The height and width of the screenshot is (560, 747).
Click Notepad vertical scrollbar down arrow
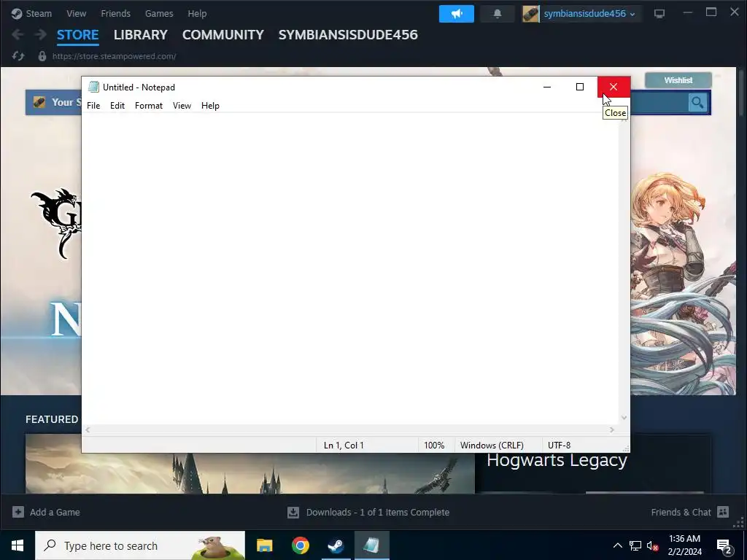pyautogui.click(x=624, y=418)
